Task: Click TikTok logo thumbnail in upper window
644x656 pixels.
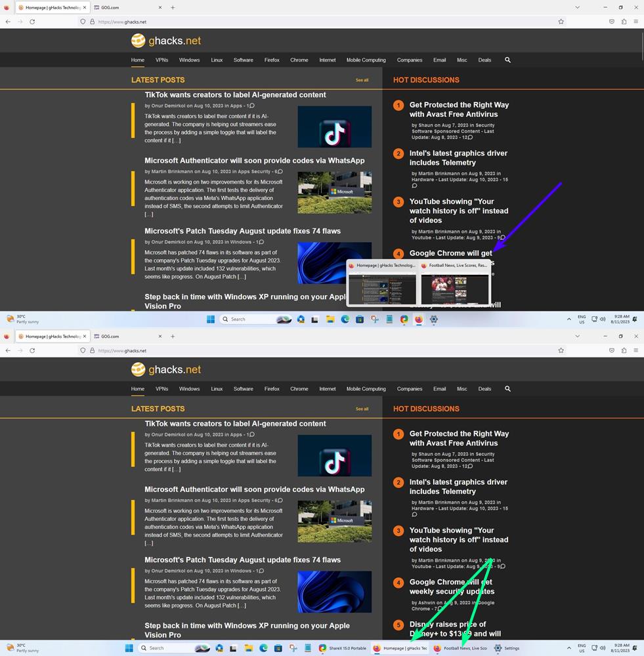Action: pos(335,127)
